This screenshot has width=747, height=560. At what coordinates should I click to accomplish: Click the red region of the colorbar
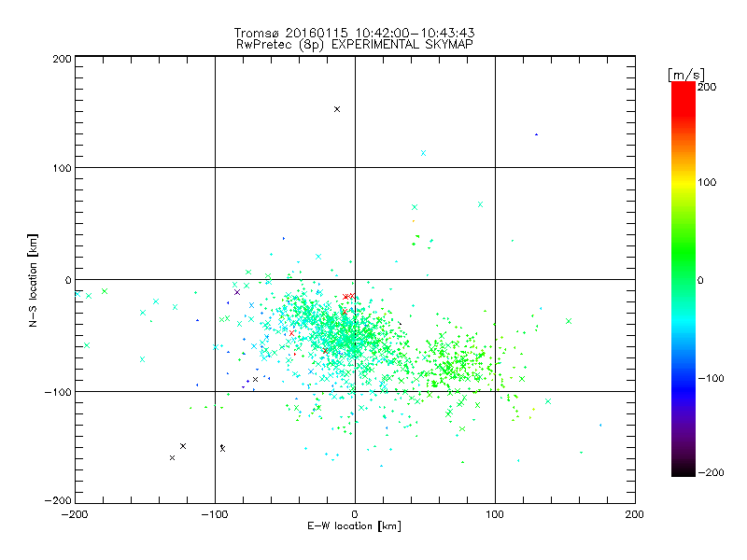tap(684, 98)
